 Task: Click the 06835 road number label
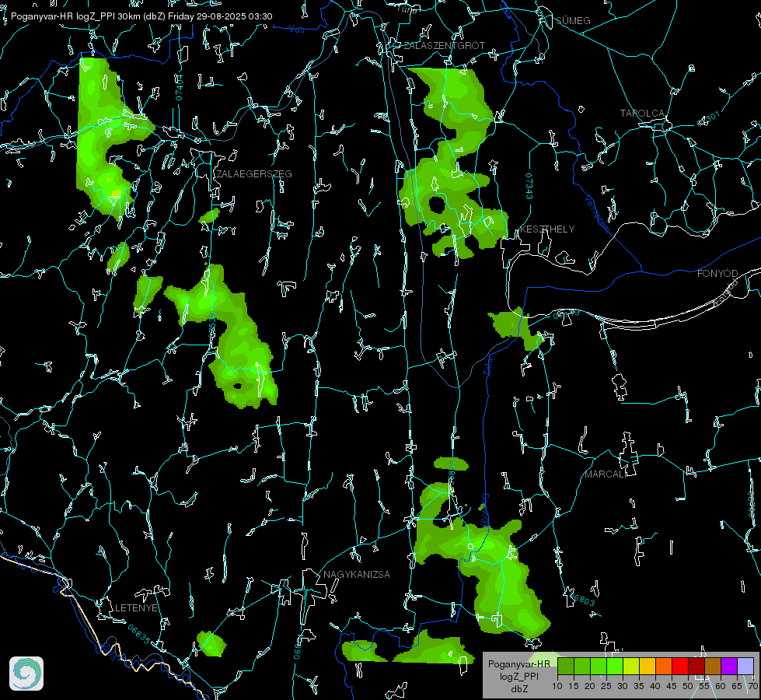[139, 635]
